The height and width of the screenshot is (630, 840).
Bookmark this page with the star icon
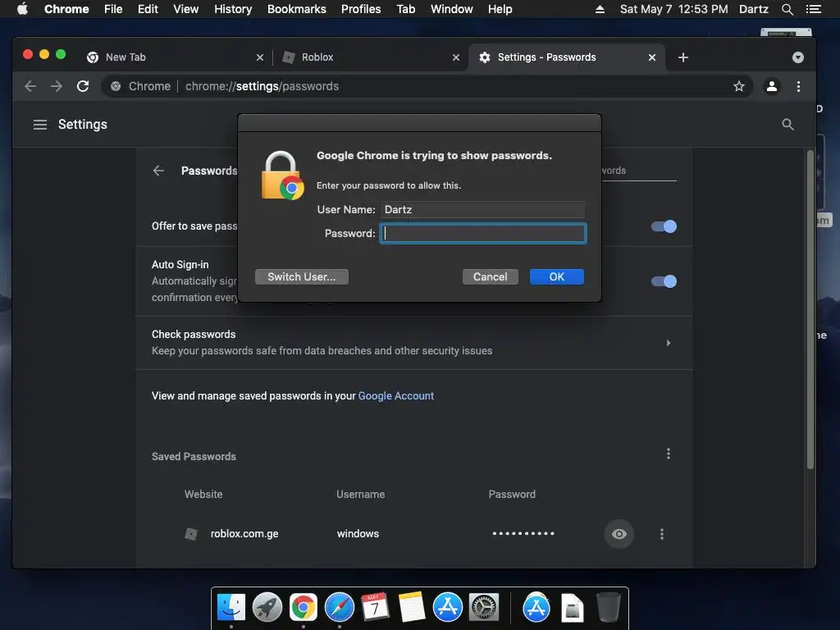(x=739, y=86)
